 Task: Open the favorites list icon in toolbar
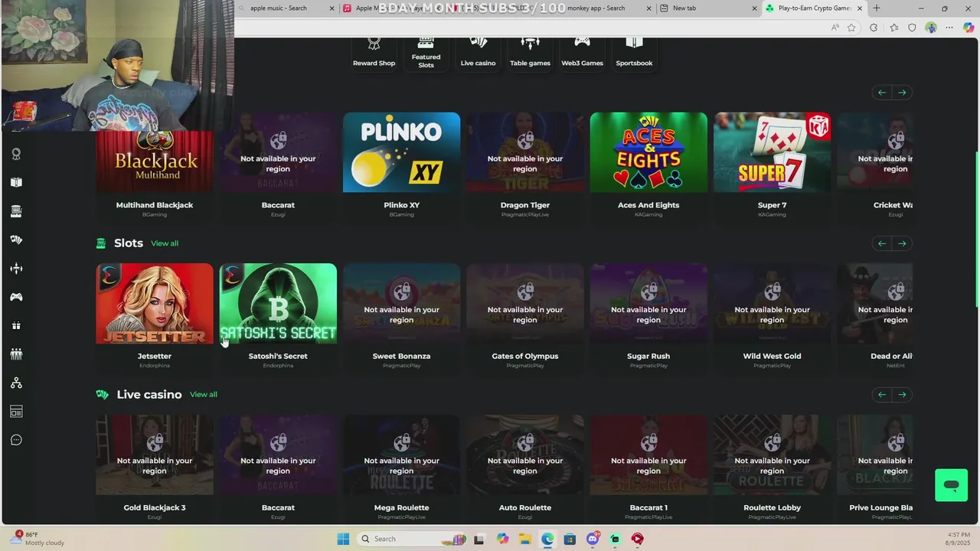pyautogui.click(x=893, y=28)
